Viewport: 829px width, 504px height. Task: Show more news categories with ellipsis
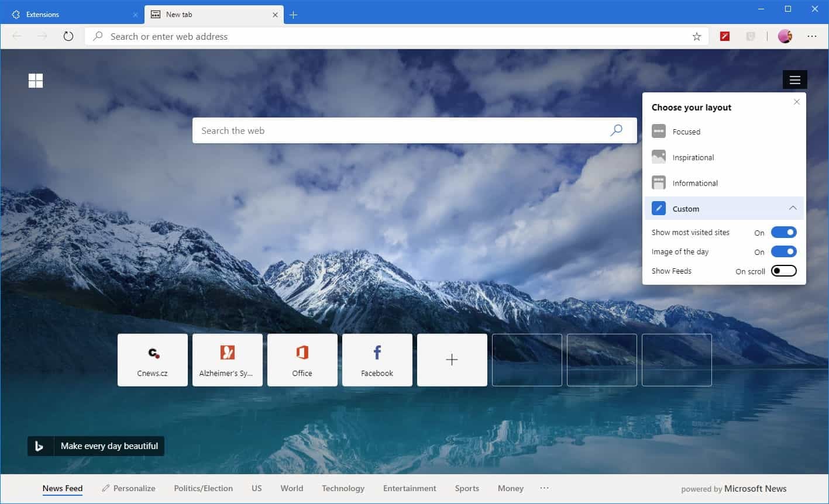pos(545,488)
